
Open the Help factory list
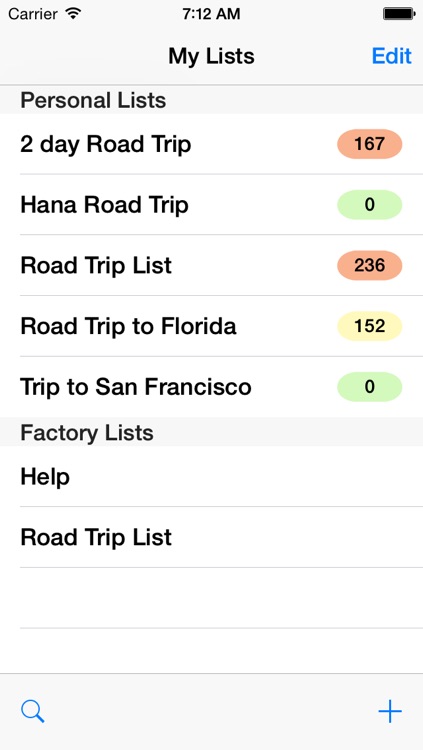click(212, 477)
